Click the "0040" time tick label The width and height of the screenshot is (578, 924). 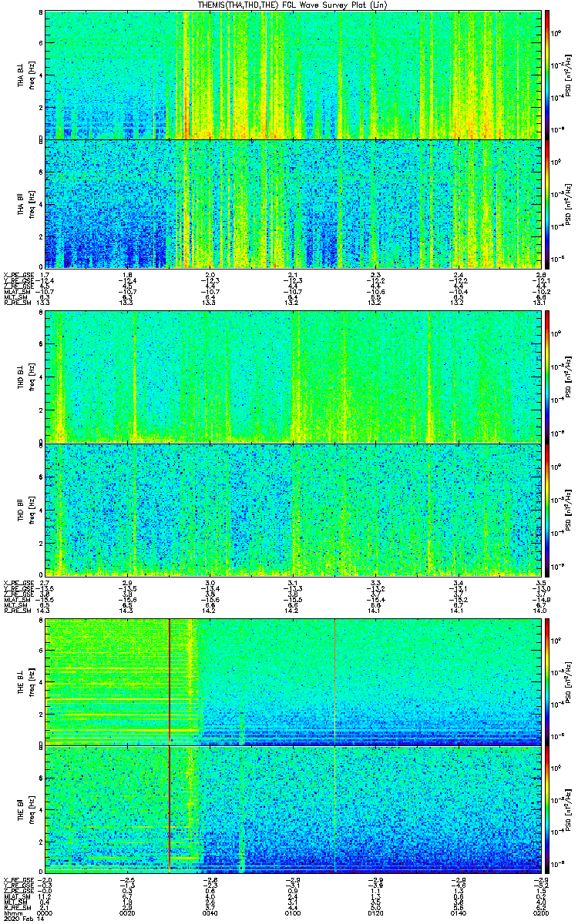[210, 914]
